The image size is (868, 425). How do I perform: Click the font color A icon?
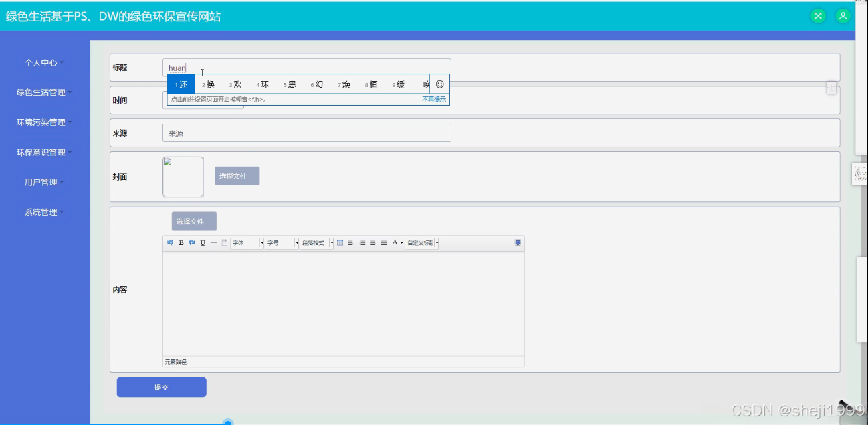click(x=395, y=242)
